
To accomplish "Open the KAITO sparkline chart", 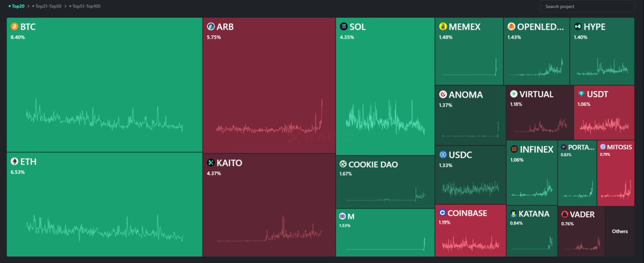I will 270,229.
